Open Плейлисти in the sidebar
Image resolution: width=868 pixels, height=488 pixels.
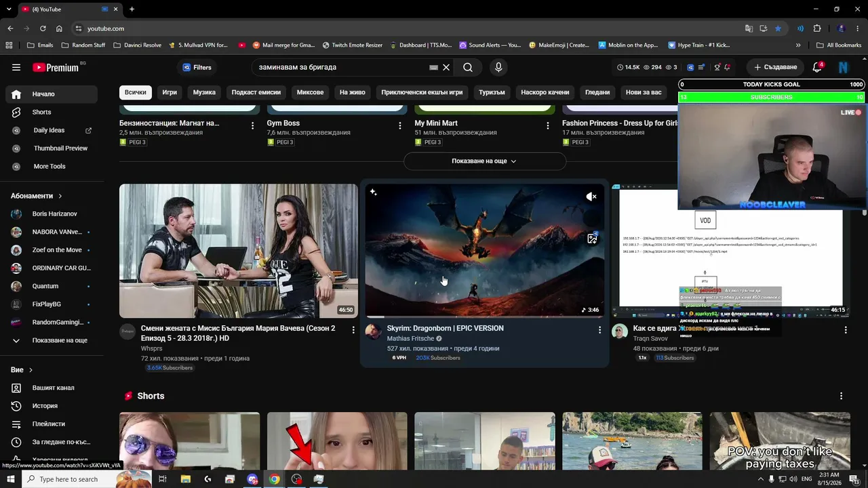(x=52, y=424)
